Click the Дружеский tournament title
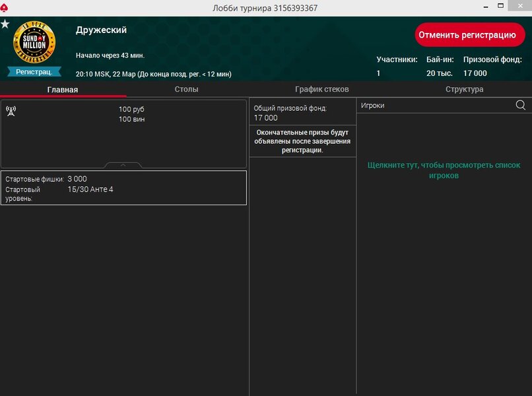 (101, 30)
